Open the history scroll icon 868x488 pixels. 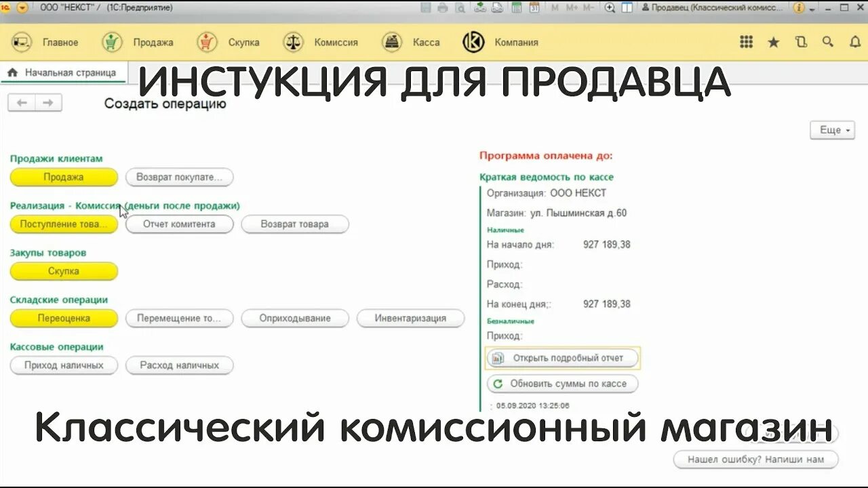click(x=801, y=42)
